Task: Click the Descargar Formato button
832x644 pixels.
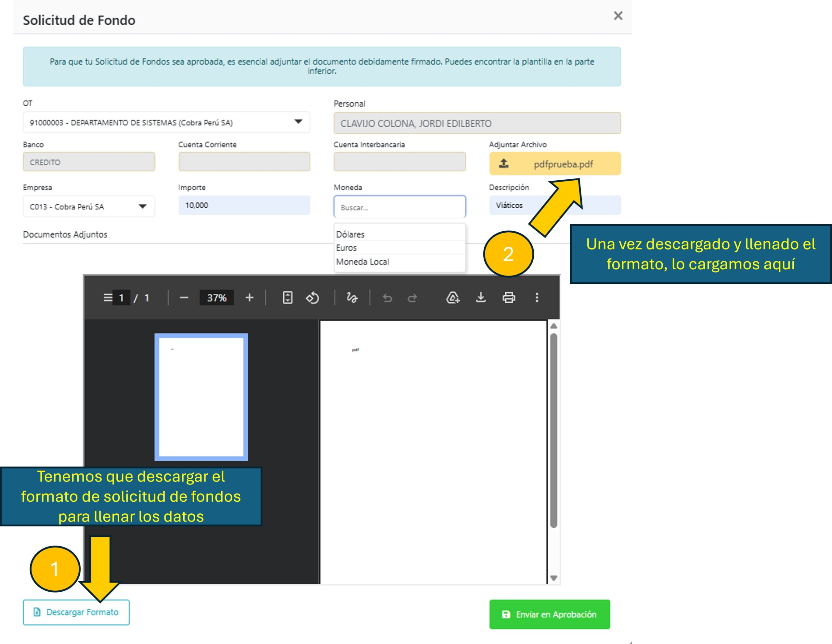Action: coord(76,612)
